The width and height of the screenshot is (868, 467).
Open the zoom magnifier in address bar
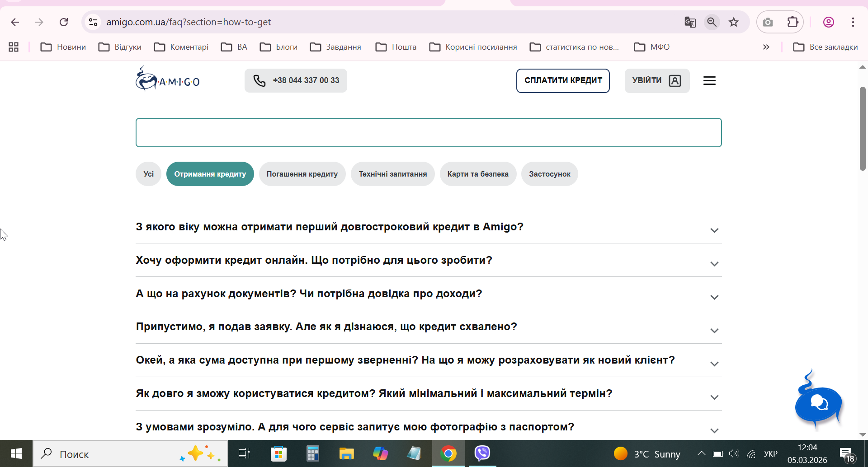tap(712, 22)
